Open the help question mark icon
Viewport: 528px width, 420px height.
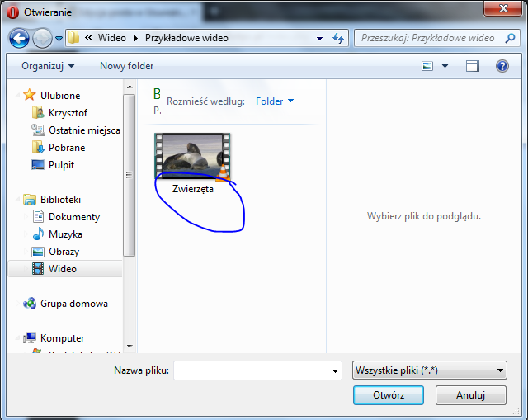pos(502,66)
